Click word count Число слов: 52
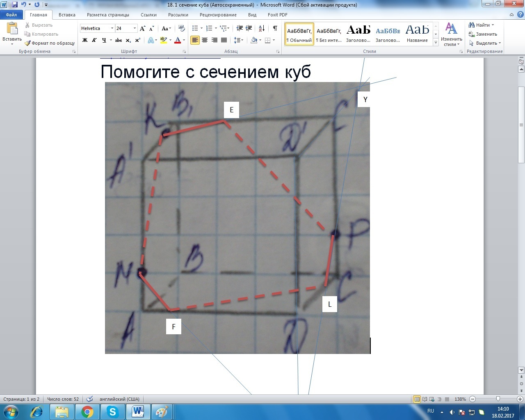Screen dimensions: 525x420 (63, 399)
